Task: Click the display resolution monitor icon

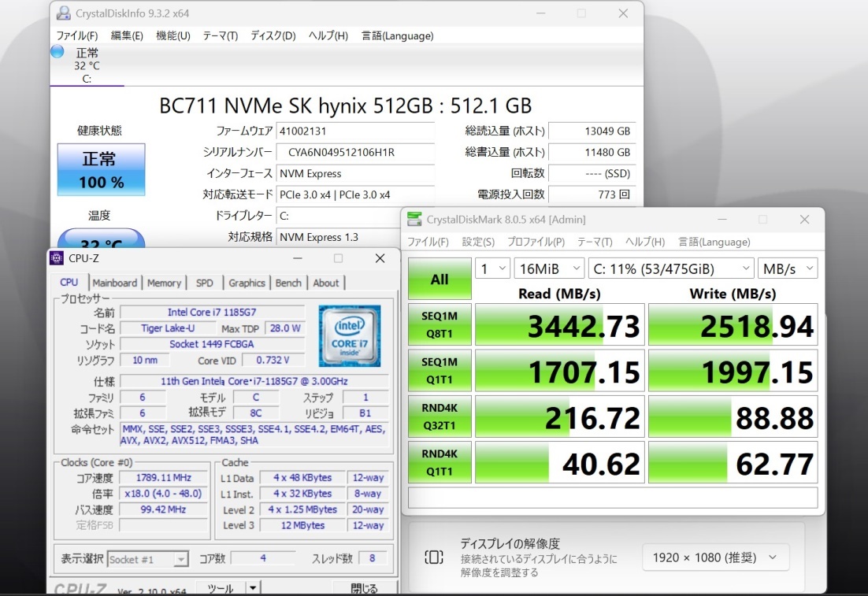Action: point(434,557)
